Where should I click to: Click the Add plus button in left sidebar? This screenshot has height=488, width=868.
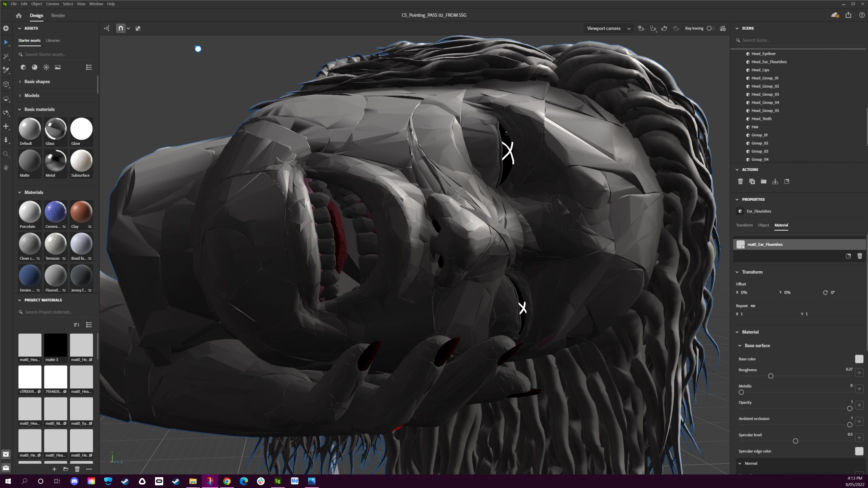click(x=6, y=28)
